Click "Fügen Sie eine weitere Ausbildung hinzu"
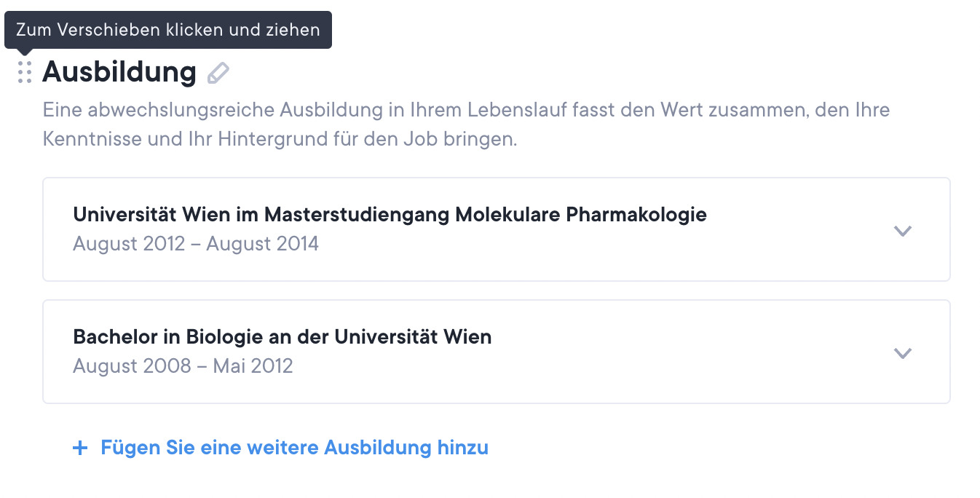The width and height of the screenshot is (980, 498). 294,447
